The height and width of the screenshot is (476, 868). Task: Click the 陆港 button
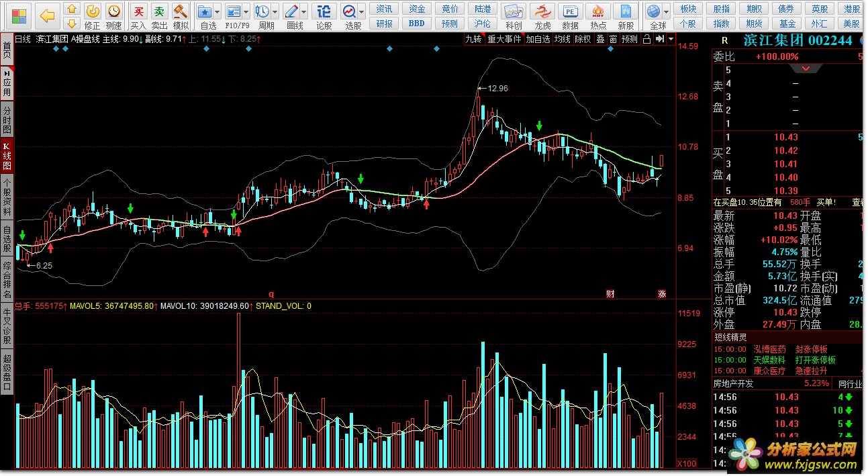pos(483,9)
